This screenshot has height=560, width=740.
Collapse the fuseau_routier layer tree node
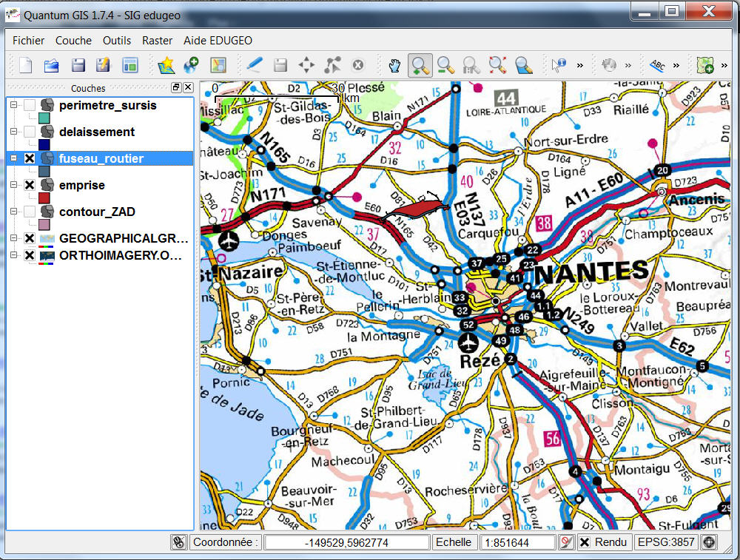tap(13, 158)
